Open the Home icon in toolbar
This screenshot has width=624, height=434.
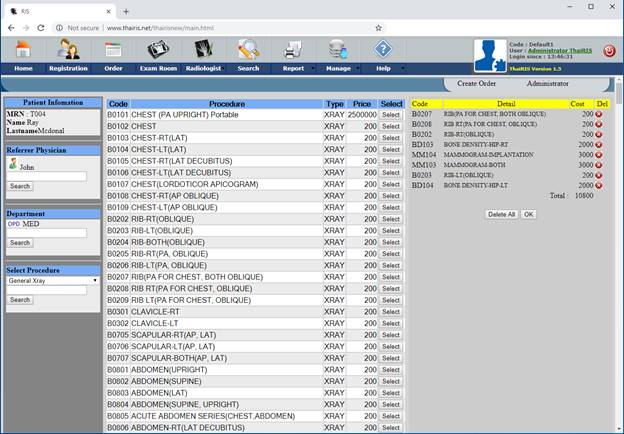pos(22,49)
